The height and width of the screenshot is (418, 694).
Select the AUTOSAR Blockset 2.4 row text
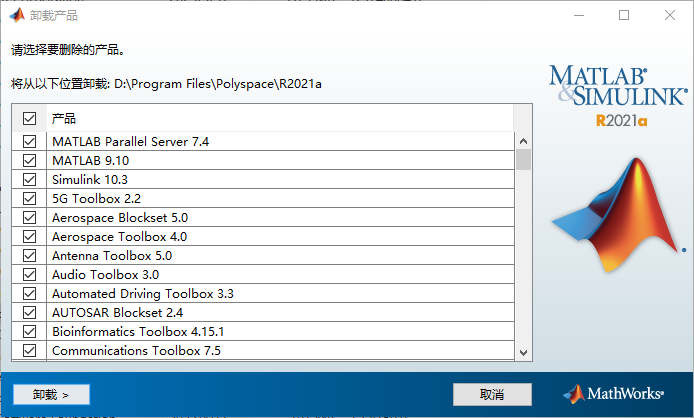point(118,313)
